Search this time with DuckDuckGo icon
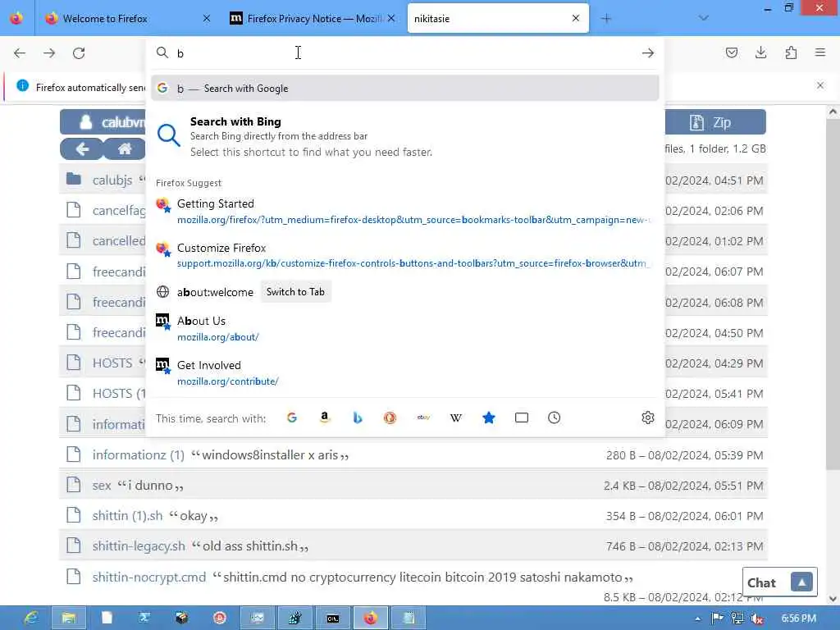840x630 pixels. click(x=390, y=418)
